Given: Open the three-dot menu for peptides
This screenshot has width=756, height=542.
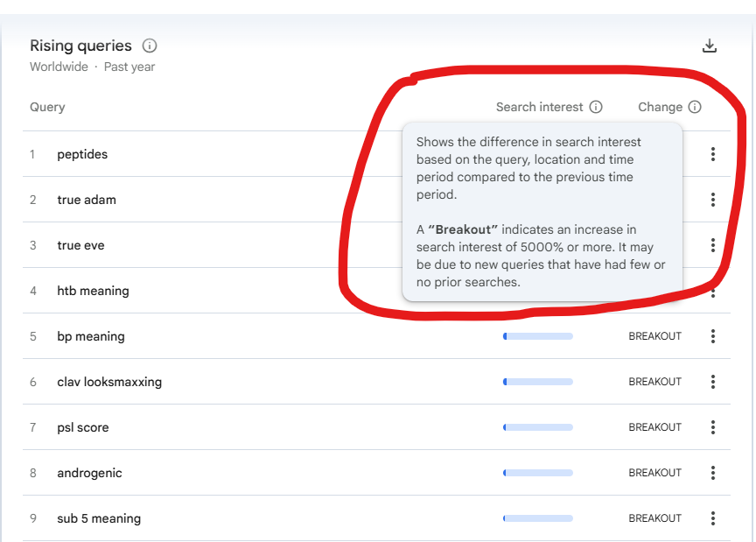Looking at the screenshot, I should coord(713,154).
